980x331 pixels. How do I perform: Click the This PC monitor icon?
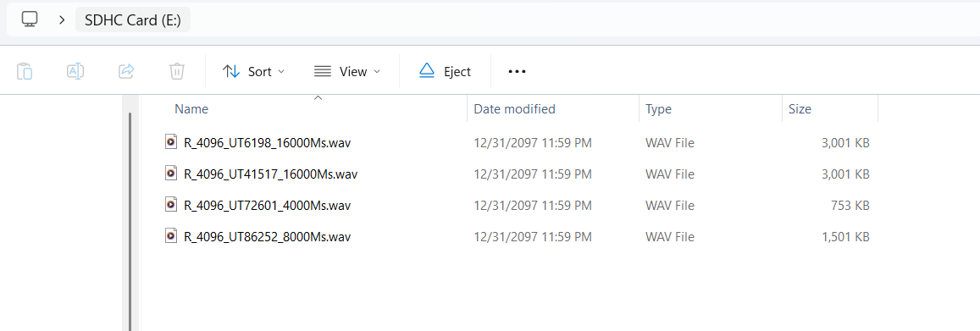(x=30, y=19)
